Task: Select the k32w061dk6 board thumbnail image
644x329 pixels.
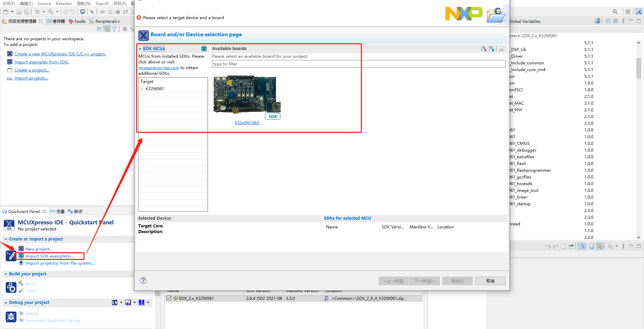Action: pos(247,94)
